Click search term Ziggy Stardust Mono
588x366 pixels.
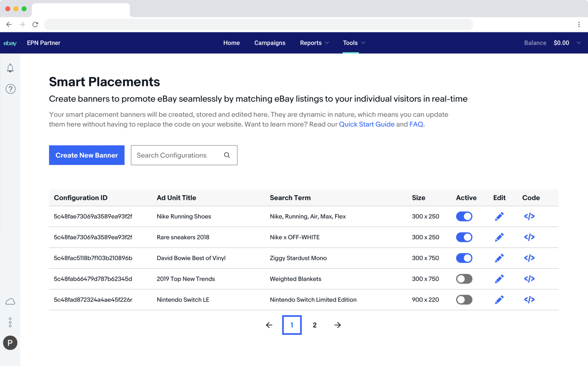[298, 258]
